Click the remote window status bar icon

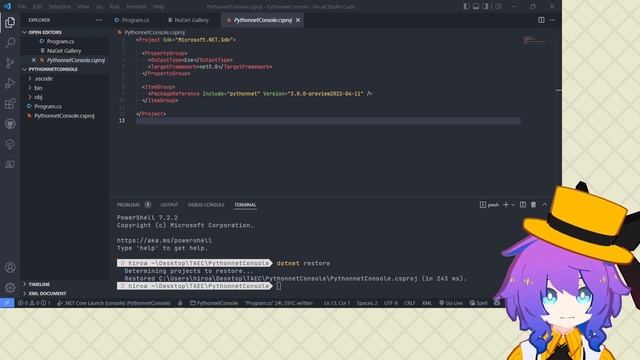[x=7, y=303]
